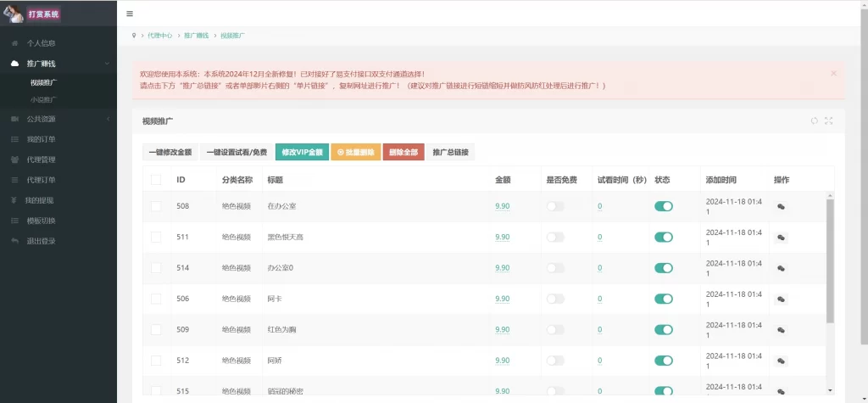Open 我的提现 via its yen icon
The height and width of the screenshot is (403, 868).
14,200
